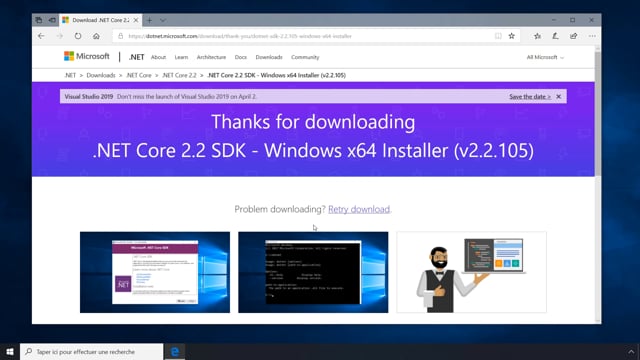Open the Architecture menu item
640x360 pixels.
coord(211,57)
